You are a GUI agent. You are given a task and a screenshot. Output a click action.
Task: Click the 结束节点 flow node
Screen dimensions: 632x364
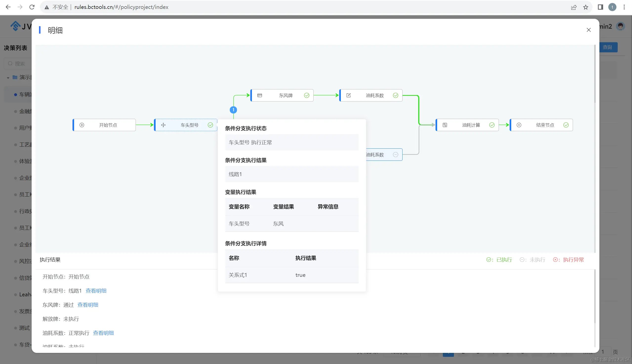point(545,125)
